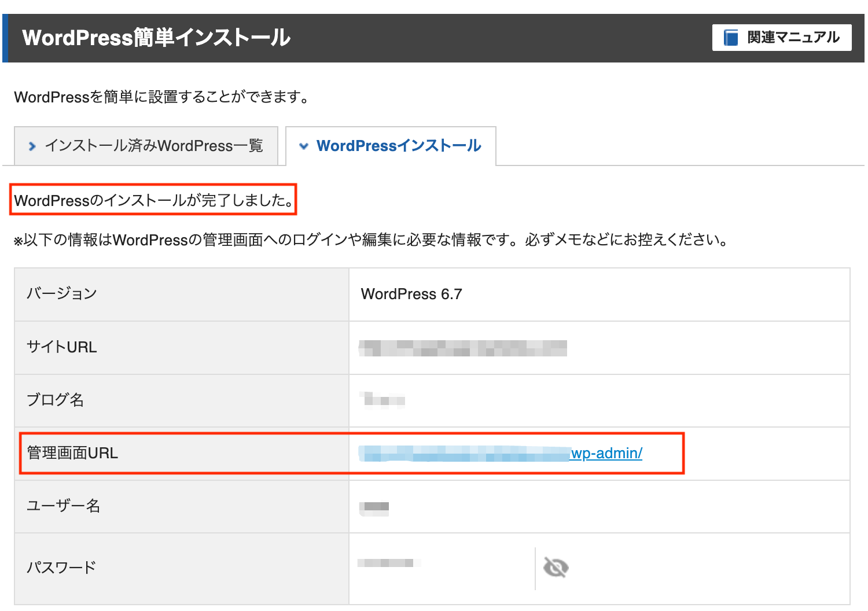Click the ユーザー名 row label
868x611 pixels.
pos(64,506)
